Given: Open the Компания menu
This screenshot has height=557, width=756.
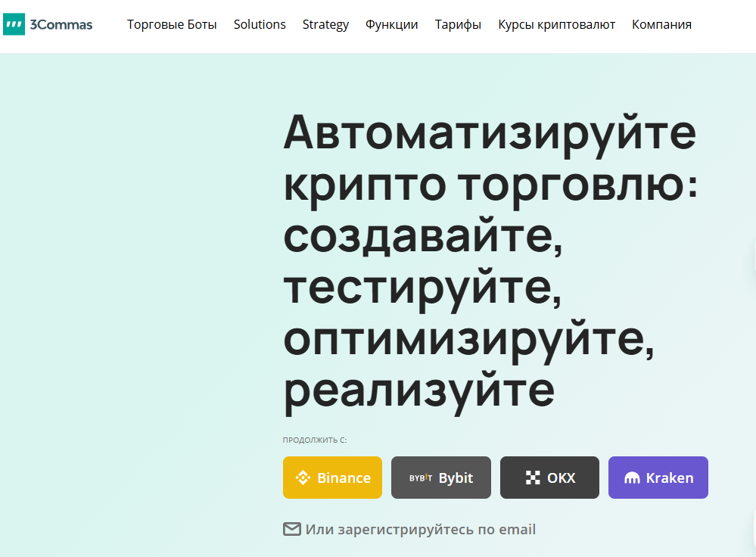Looking at the screenshot, I should pos(661,24).
